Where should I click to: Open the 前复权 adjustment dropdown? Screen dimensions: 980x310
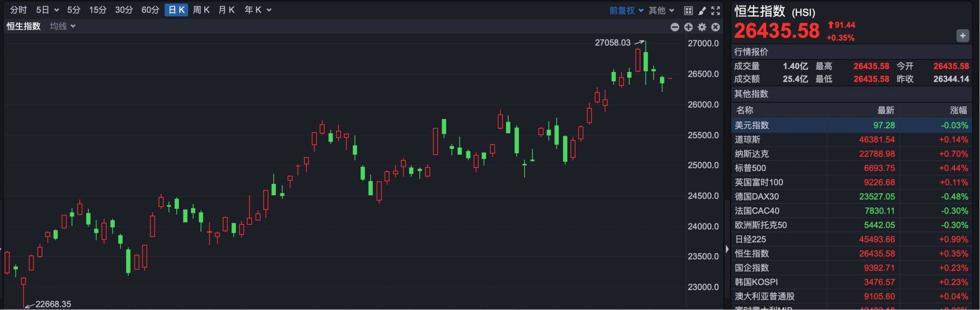pyautogui.click(x=626, y=10)
